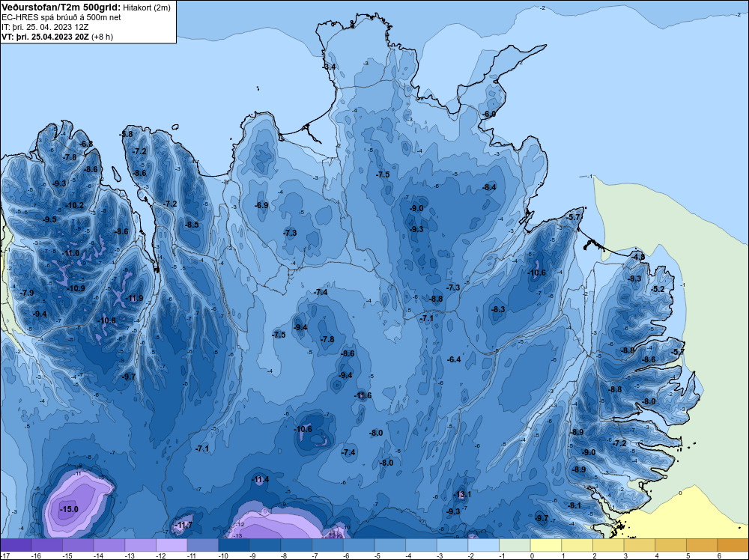This screenshot has width=749, height=560.
Task: Click the map title 'Veðurstofan/T2m 500grid'
Action: (61, 7)
